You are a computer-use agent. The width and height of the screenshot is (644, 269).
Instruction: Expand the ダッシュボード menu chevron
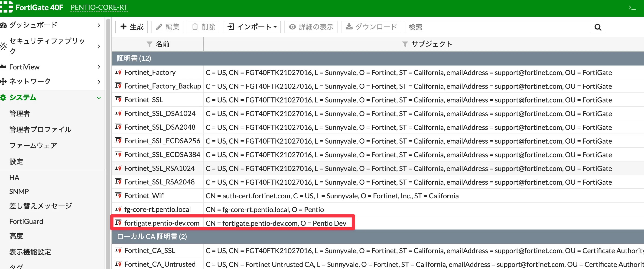pyautogui.click(x=99, y=25)
